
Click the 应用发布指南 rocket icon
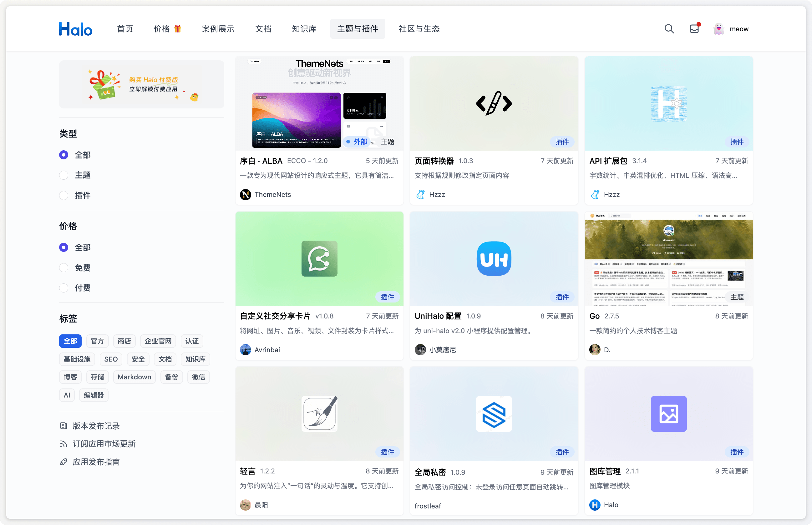[x=63, y=462]
